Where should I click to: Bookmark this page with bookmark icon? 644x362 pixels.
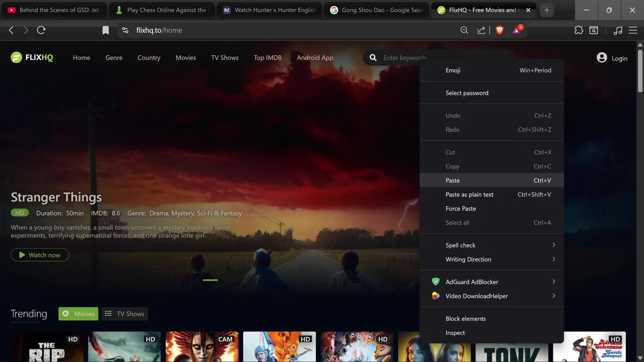tap(106, 30)
